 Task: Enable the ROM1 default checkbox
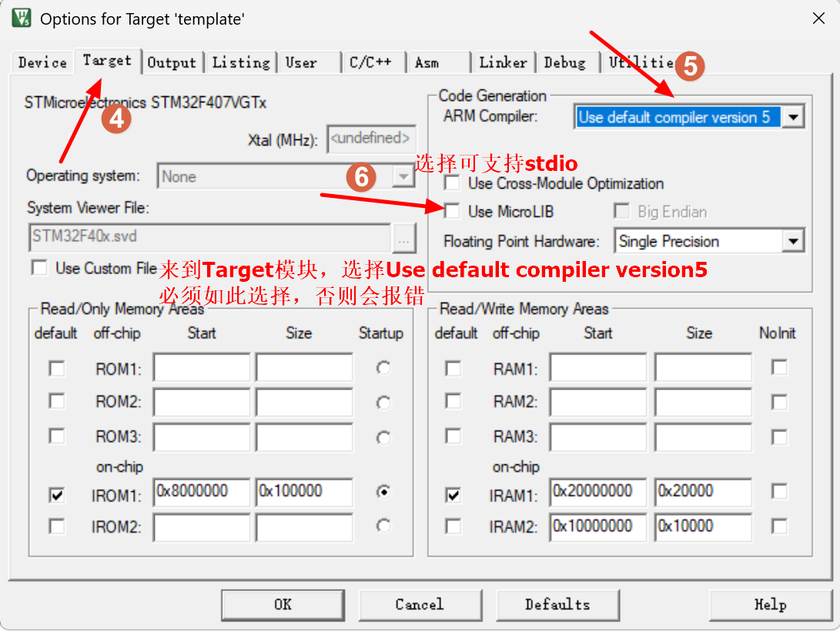click(57, 369)
